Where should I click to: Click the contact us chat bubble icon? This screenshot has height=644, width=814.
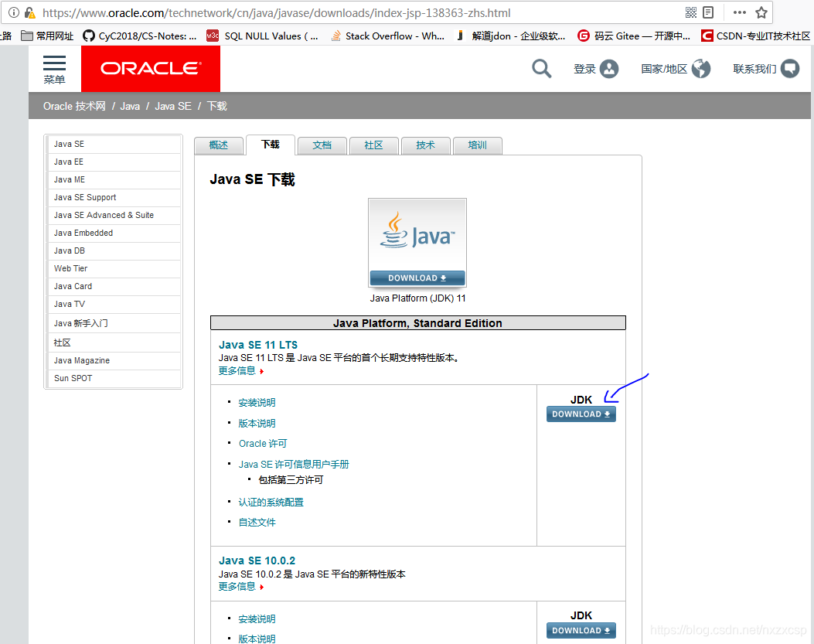point(790,69)
